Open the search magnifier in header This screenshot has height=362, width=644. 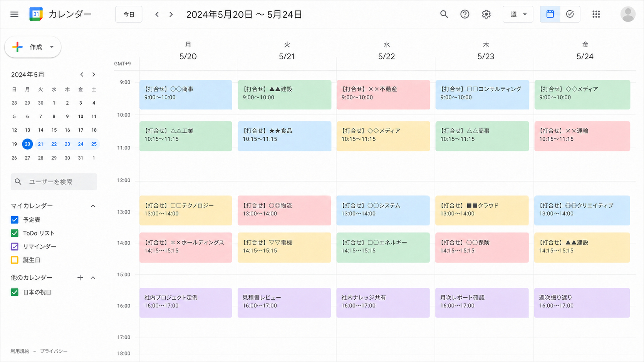[444, 14]
